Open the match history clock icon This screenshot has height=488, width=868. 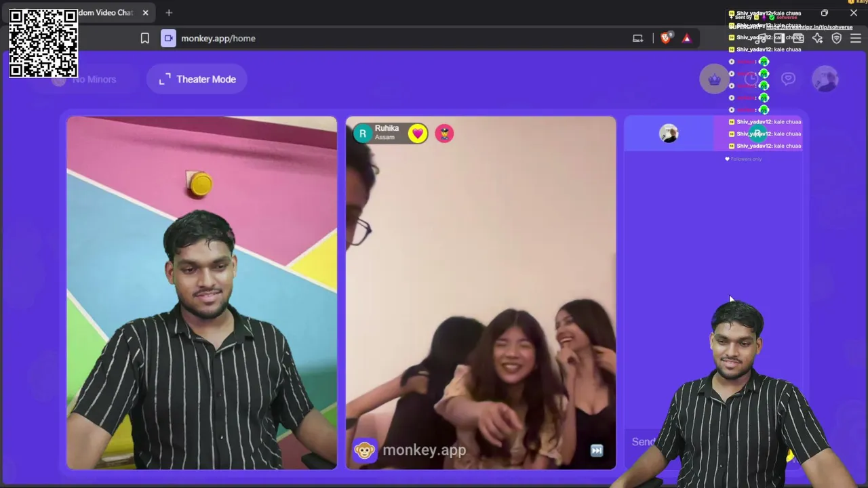[751, 79]
